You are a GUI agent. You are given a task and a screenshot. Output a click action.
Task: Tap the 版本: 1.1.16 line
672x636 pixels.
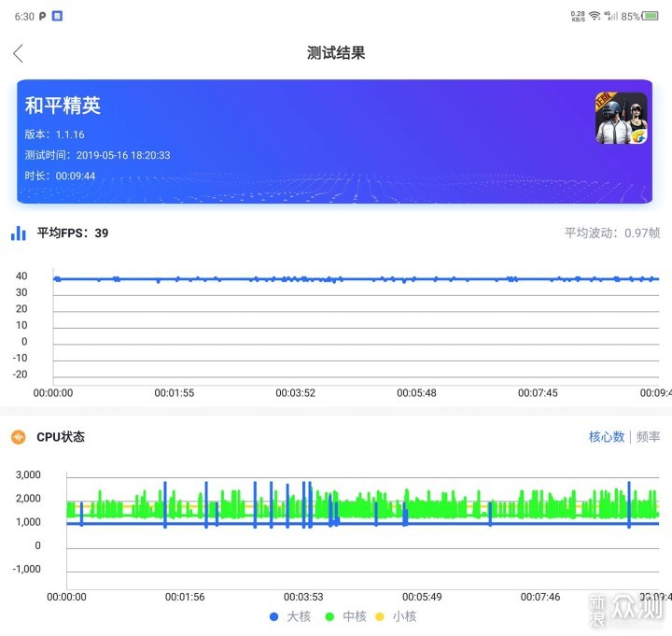pos(54,134)
